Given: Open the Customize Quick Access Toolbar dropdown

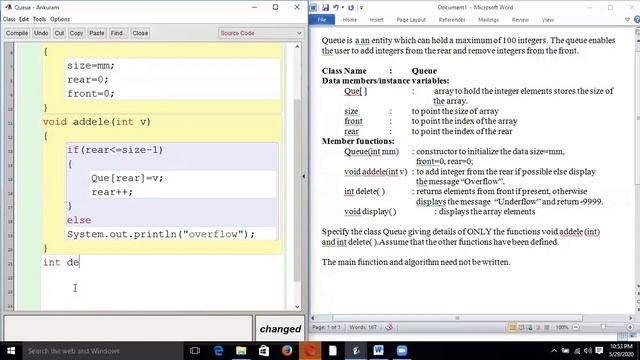Looking at the screenshot, I should pyautogui.click(x=361, y=8).
